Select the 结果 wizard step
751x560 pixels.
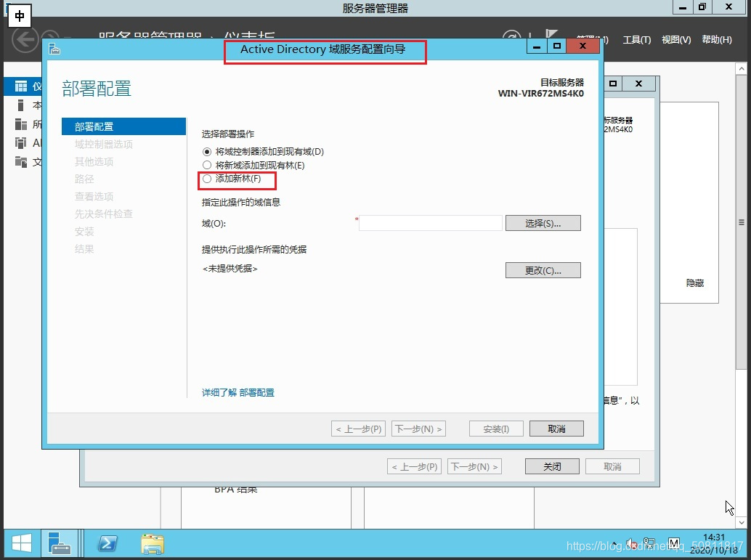(x=84, y=249)
